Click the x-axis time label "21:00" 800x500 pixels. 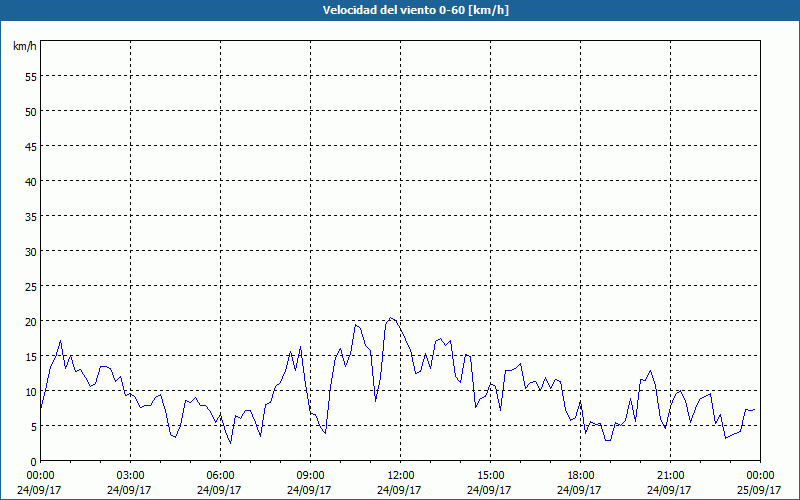click(670, 476)
